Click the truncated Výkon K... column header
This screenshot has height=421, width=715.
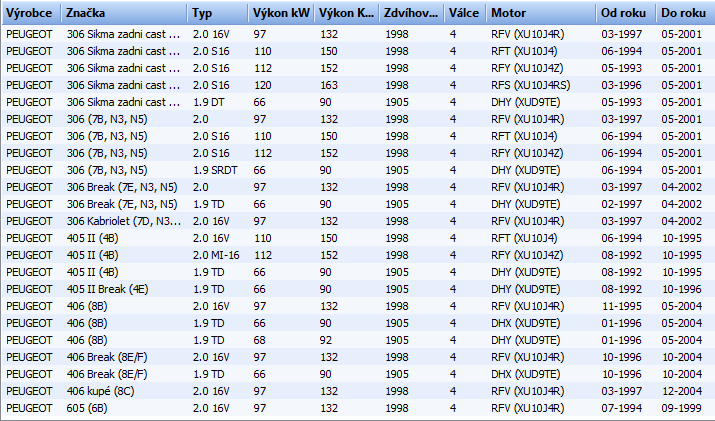pyautogui.click(x=347, y=13)
